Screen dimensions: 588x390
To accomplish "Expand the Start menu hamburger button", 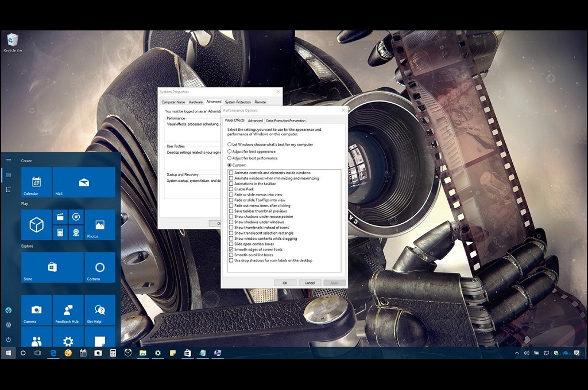I will click(x=9, y=161).
